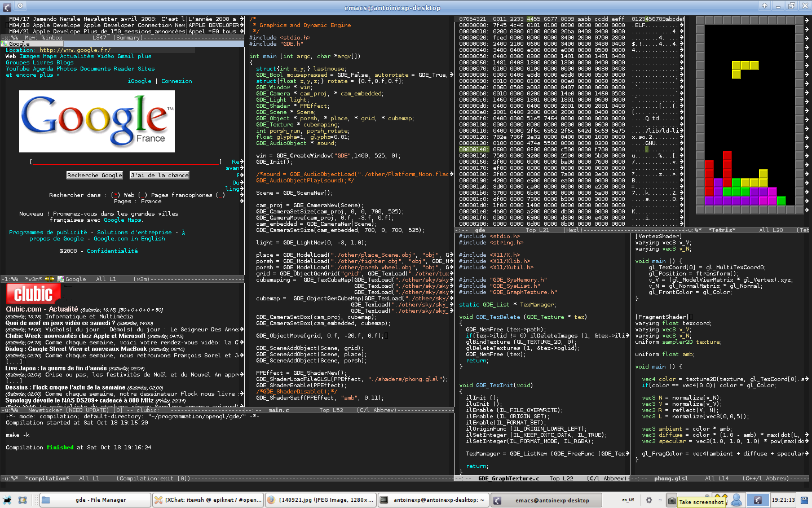Click the iGoogle link

[139, 81]
